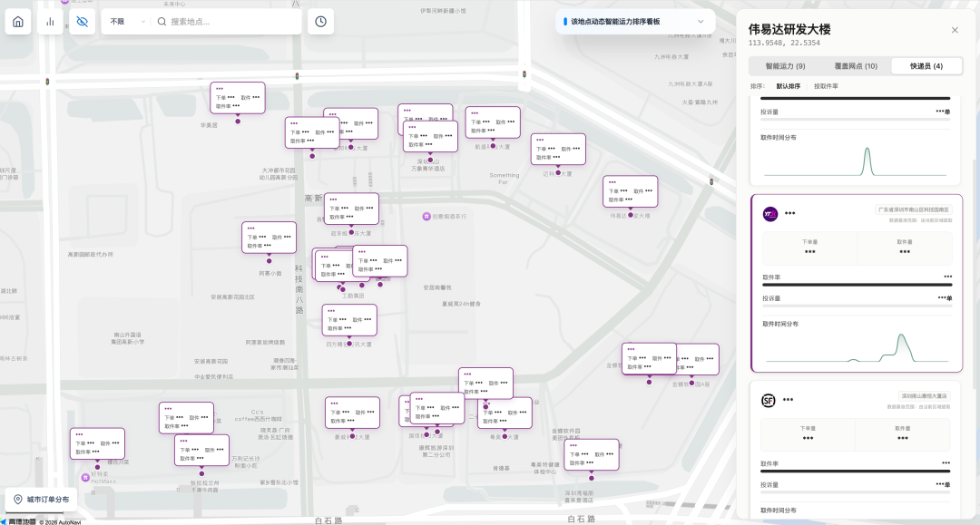Select the 快递员 (4) tab

926,66
